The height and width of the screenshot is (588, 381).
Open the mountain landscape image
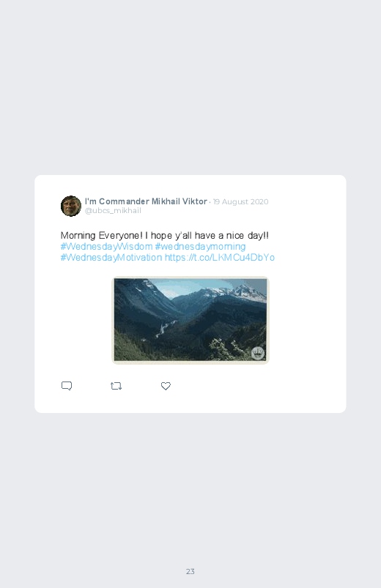pos(190,320)
